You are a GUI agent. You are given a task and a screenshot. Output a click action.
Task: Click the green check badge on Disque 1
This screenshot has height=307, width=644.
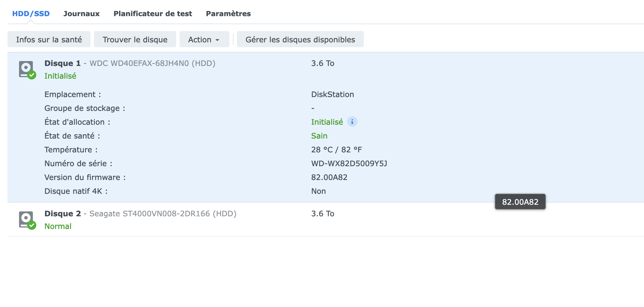(32, 75)
